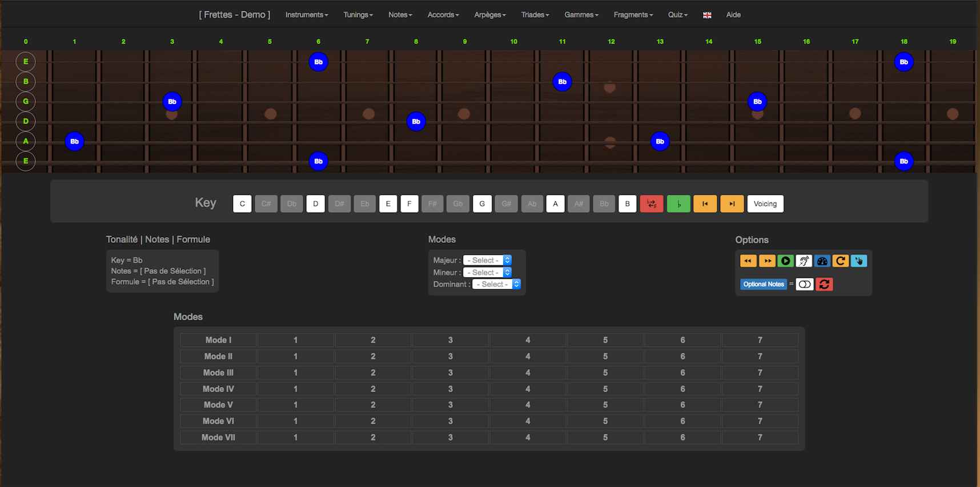This screenshot has width=980, height=487.
Task: Open the Mineur mode select dropdown
Action: 487,273
